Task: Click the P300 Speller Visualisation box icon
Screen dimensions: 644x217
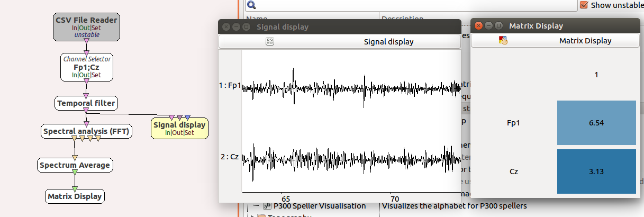Action: 267,206
